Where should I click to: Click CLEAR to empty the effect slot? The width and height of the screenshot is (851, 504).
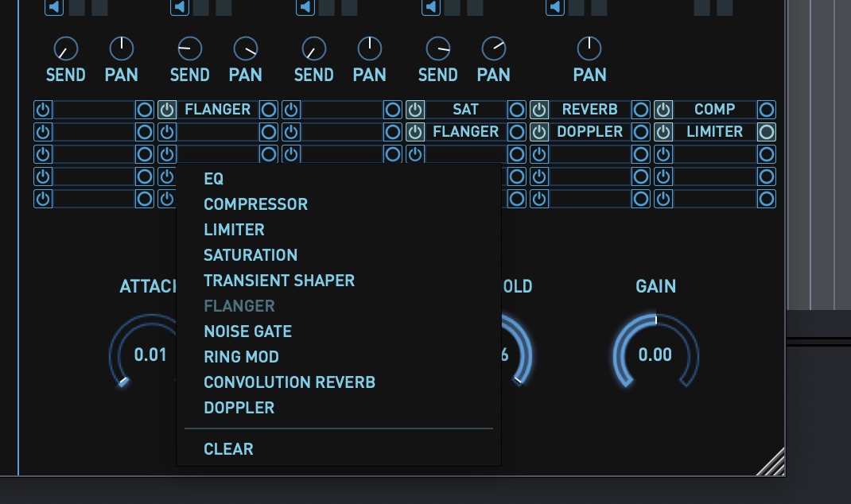[228, 449]
